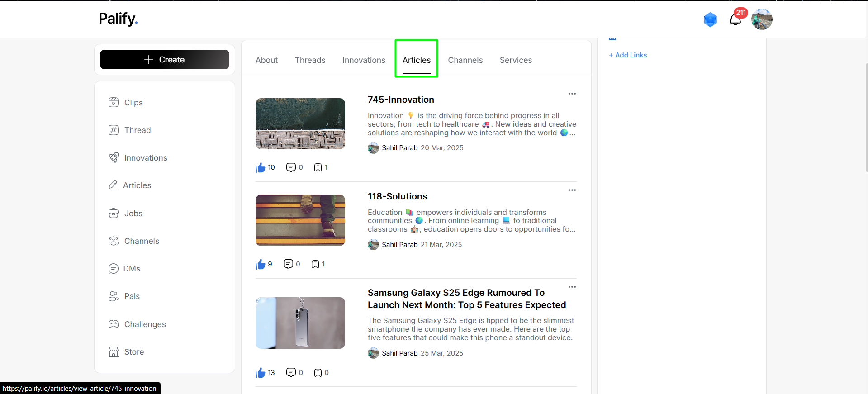Open Challenges in the sidebar
The height and width of the screenshot is (394, 868).
tap(137, 324)
